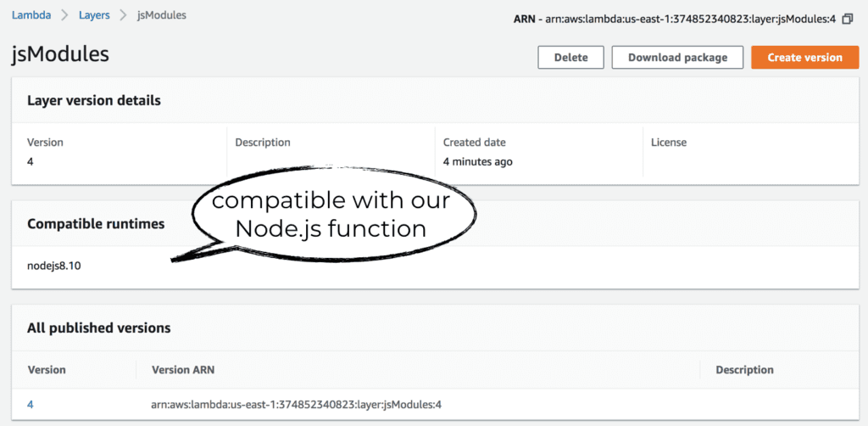Select the version ARN value in table row
This screenshot has width=868, height=426.
coord(296,405)
